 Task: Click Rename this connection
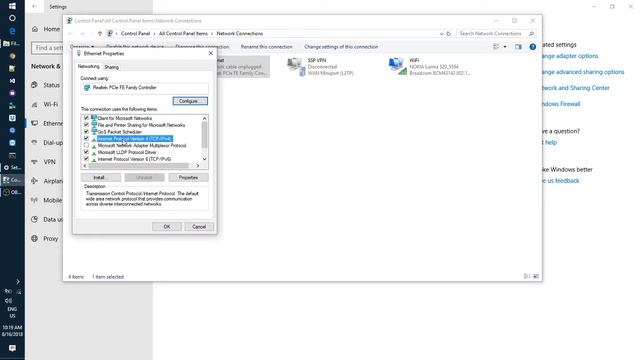point(267,47)
